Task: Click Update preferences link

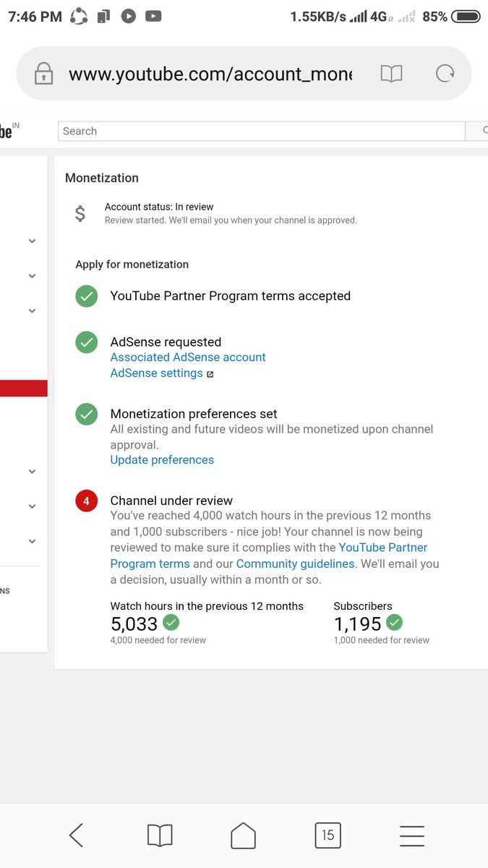Action: click(x=162, y=460)
